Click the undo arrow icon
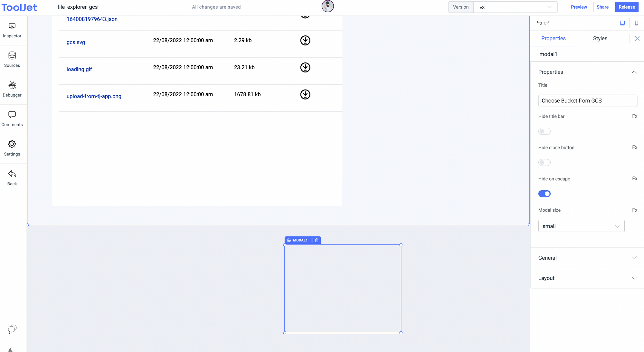 coord(539,23)
